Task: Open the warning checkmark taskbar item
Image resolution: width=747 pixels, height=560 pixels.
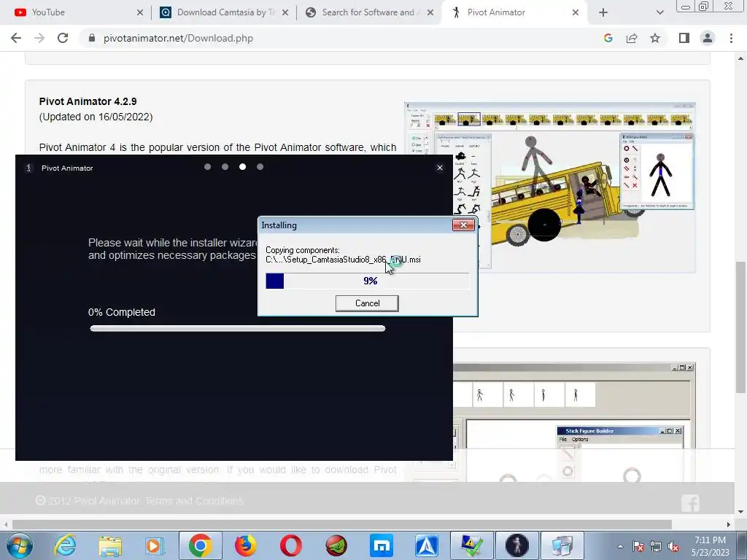Action: click(x=472, y=545)
